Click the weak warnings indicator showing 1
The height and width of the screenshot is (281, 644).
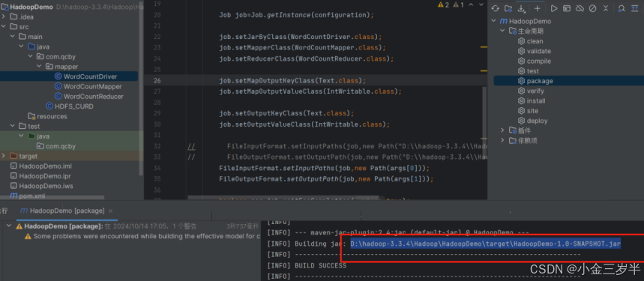click(x=458, y=5)
